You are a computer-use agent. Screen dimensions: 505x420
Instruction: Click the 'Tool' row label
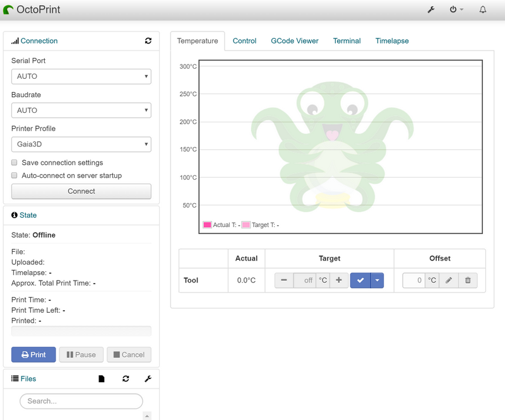point(191,281)
